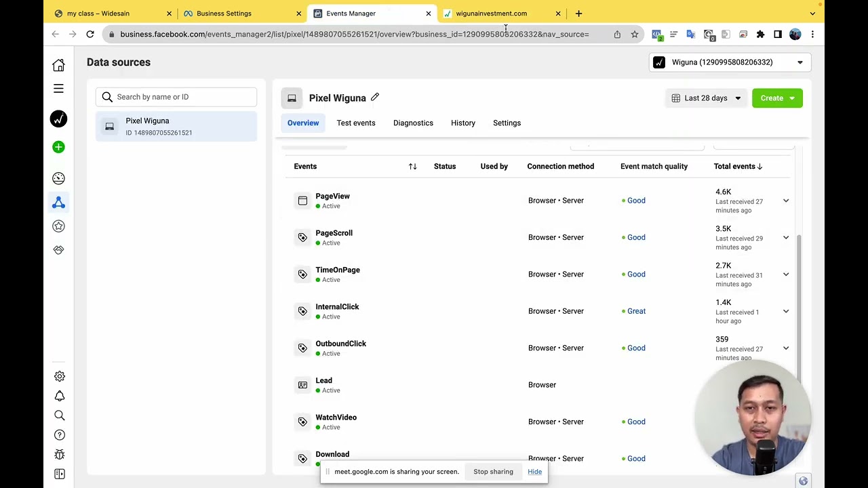Switch to the Test events tab
Viewport: 868px width, 488px height.
click(x=356, y=123)
